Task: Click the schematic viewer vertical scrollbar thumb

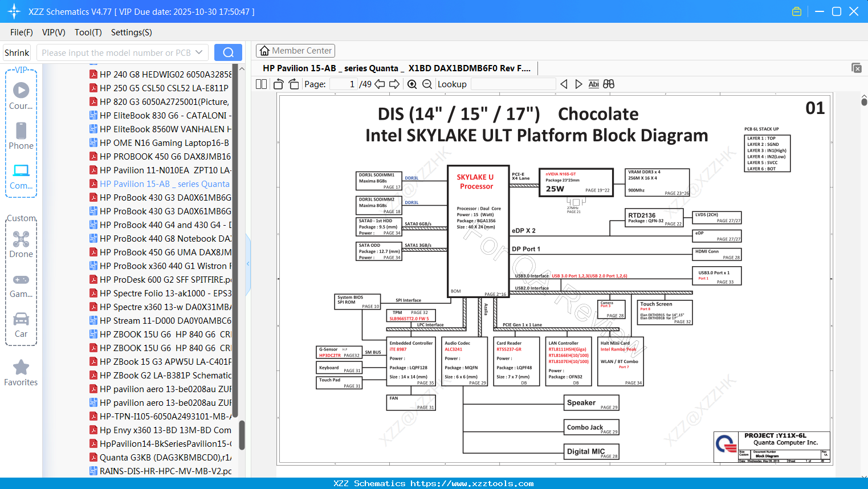Action: tap(864, 101)
